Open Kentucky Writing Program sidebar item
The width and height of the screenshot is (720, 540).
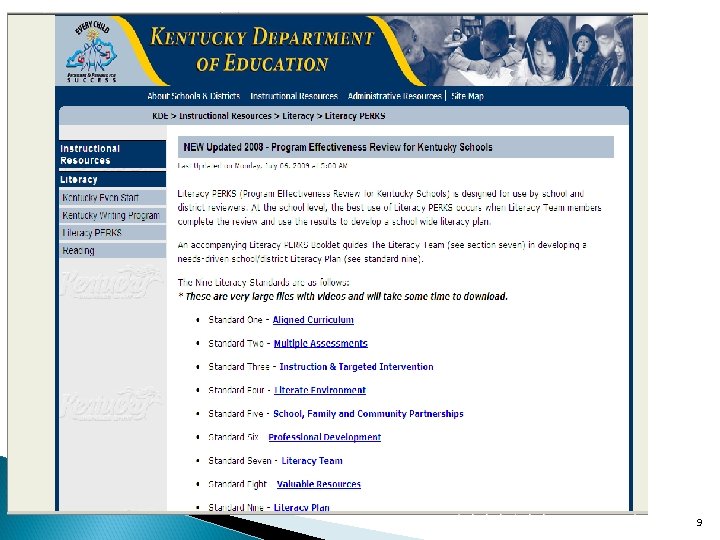click(112, 215)
